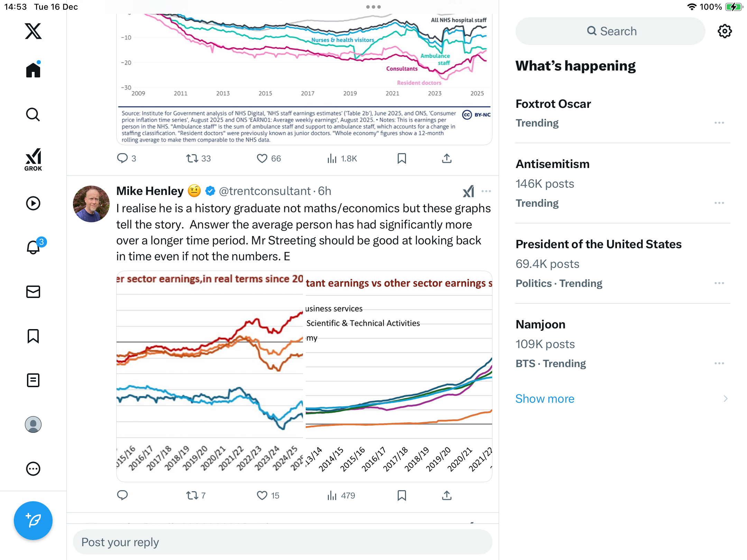Open the Namjoon trending topic
Image resolution: width=747 pixels, height=560 pixels.
click(x=540, y=324)
